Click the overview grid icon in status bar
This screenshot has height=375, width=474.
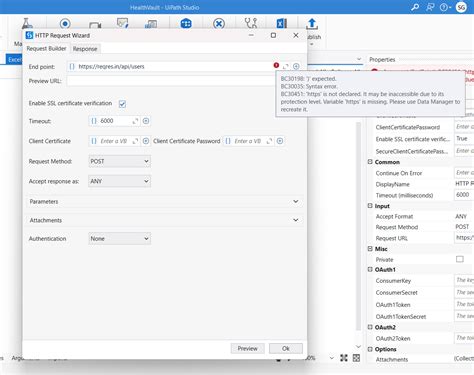point(356,358)
